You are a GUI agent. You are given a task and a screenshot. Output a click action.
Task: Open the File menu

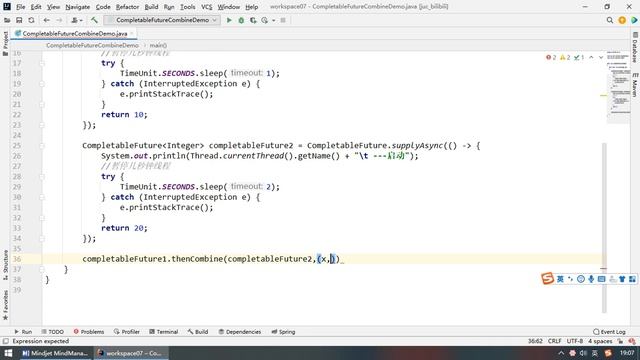[20, 7]
